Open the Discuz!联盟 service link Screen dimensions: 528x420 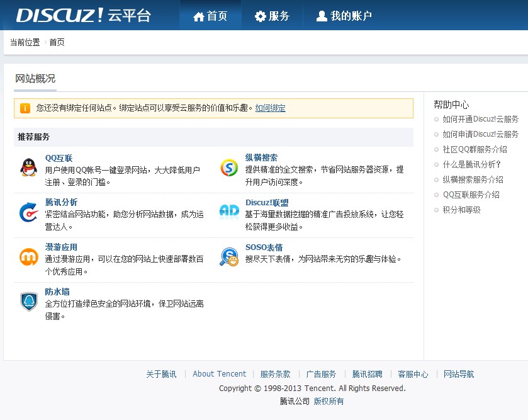[267, 203]
